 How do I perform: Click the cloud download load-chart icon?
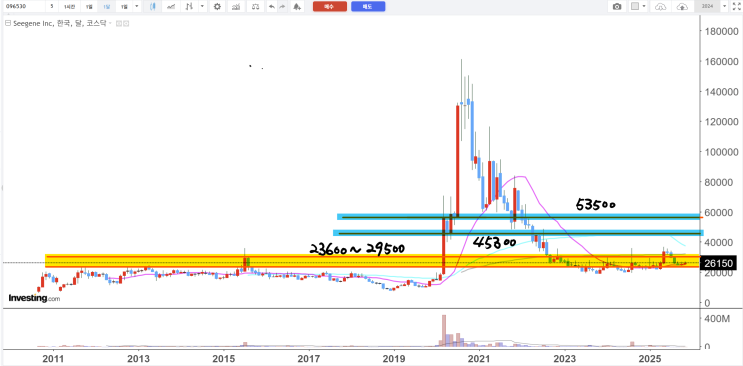click(x=661, y=7)
